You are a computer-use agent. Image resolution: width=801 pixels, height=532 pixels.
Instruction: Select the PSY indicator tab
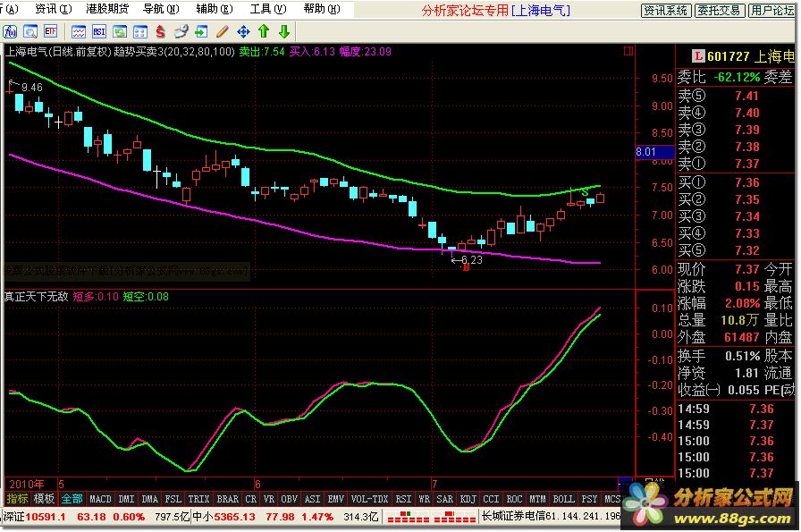click(589, 499)
